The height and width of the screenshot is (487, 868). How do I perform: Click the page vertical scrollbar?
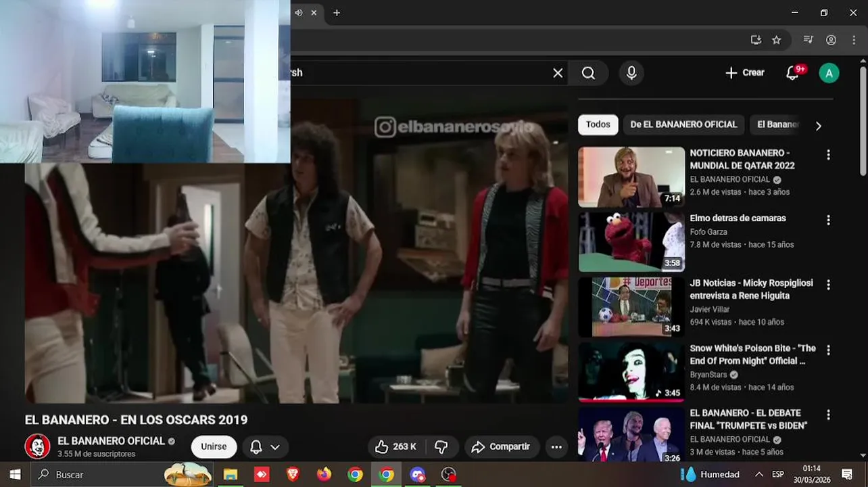pyautogui.click(x=863, y=122)
